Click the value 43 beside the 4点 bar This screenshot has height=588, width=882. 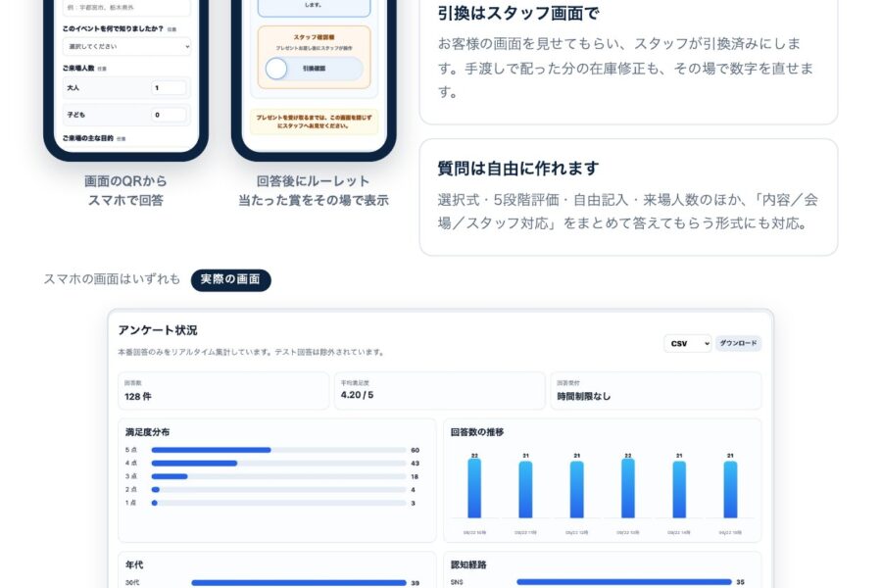pos(416,464)
